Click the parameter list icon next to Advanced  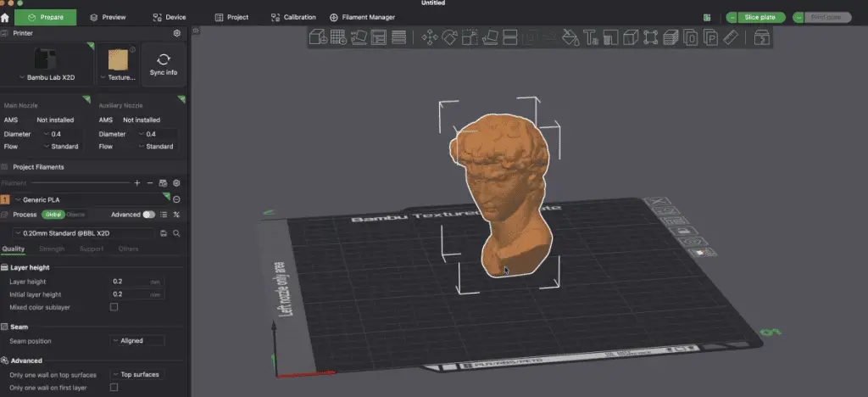coord(164,215)
